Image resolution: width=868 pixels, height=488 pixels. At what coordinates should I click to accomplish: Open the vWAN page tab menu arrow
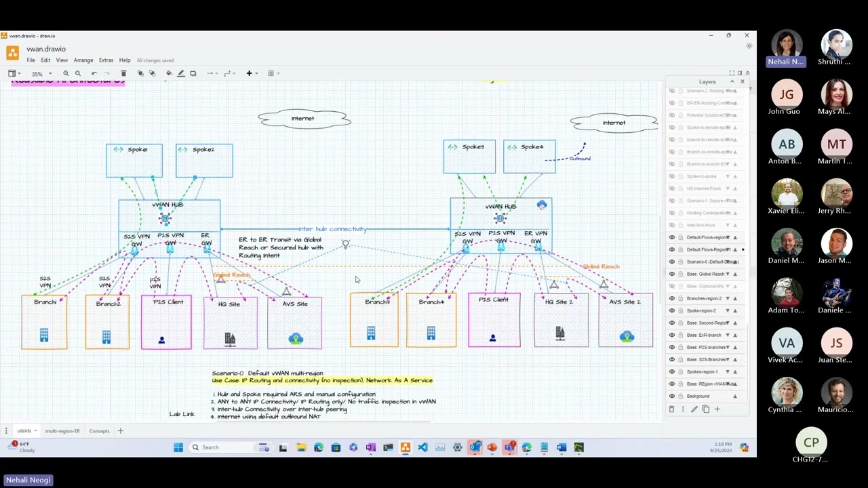coord(35,431)
